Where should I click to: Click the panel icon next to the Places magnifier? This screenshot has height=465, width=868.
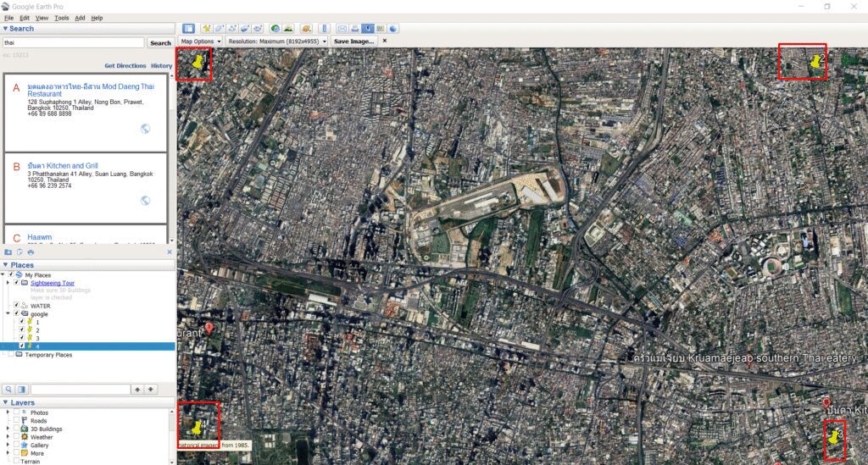coord(21,390)
